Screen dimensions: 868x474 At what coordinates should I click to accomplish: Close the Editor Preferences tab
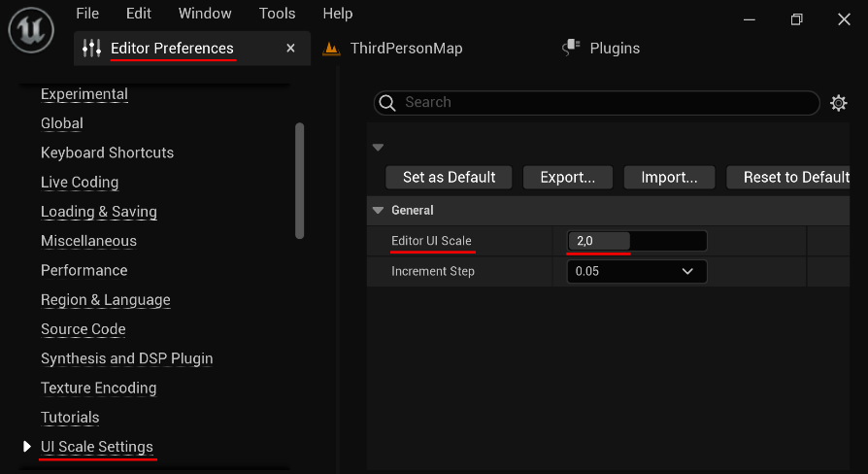[290, 49]
